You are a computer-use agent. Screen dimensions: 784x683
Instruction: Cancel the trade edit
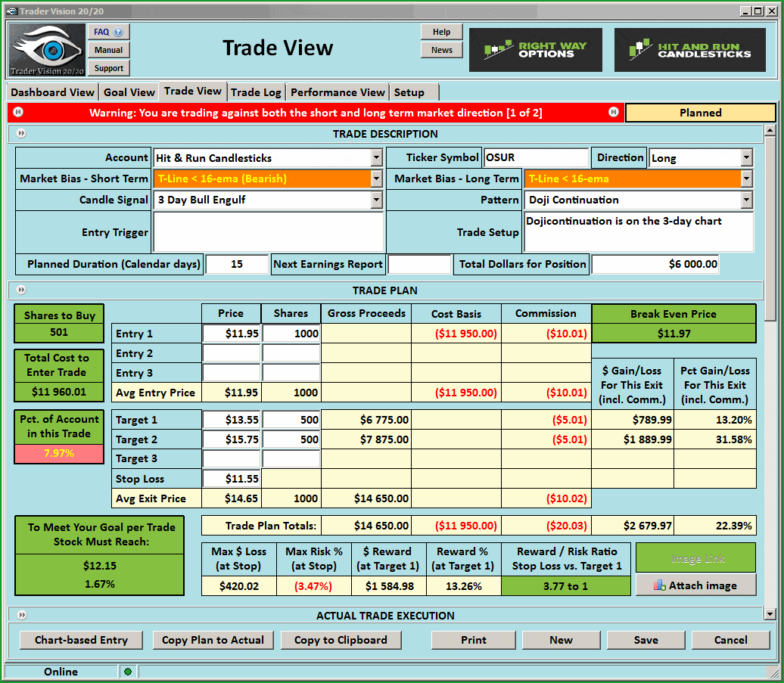730,640
